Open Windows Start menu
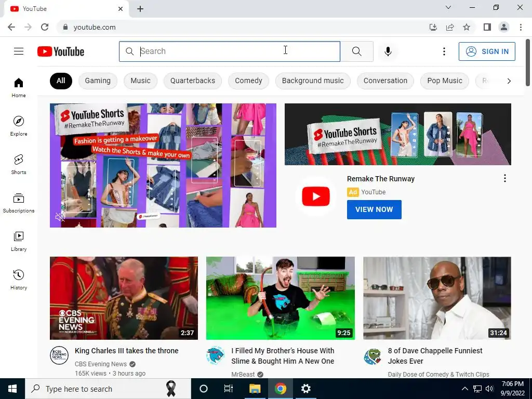Viewport: 532px width, 399px height. [12, 389]
